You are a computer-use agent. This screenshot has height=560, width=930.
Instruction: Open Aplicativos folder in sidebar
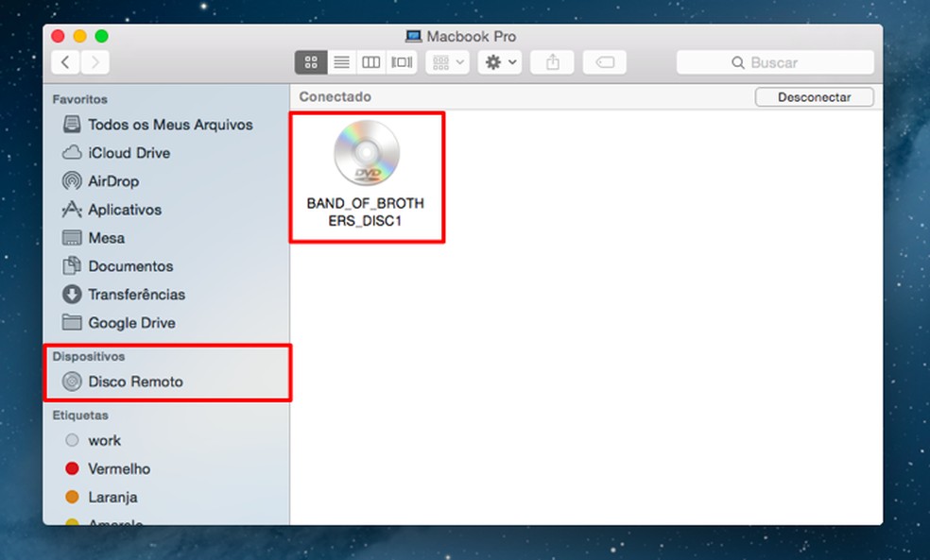(112, 210)
